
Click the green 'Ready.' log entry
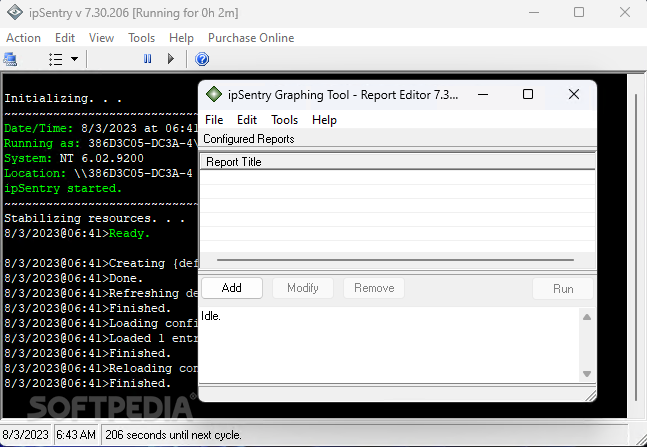point(129,234)
